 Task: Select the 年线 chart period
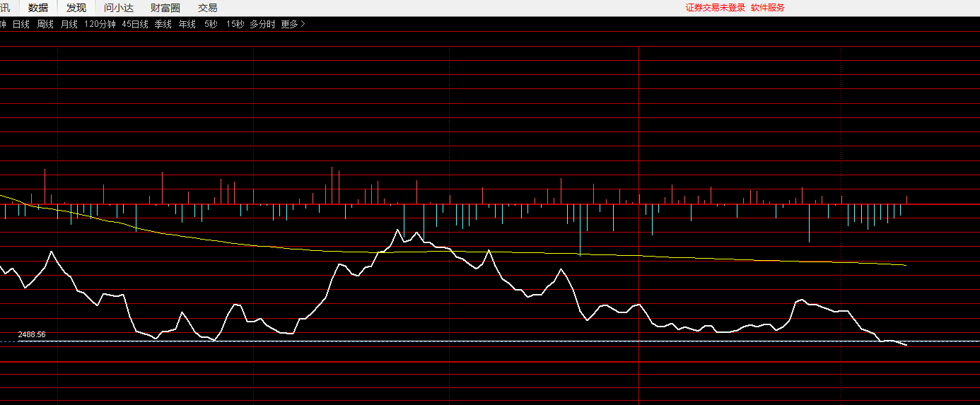(187, 24)
